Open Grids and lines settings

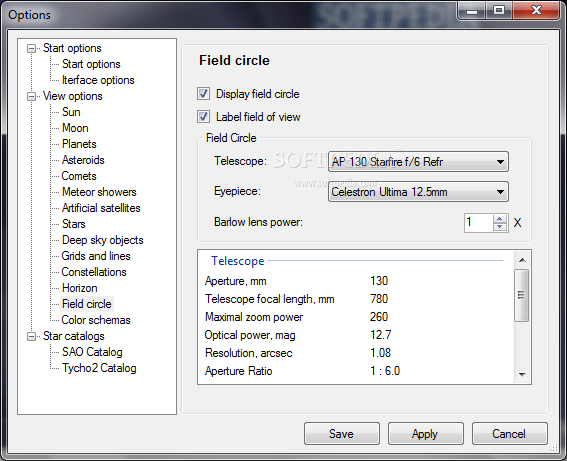(96, 256)
